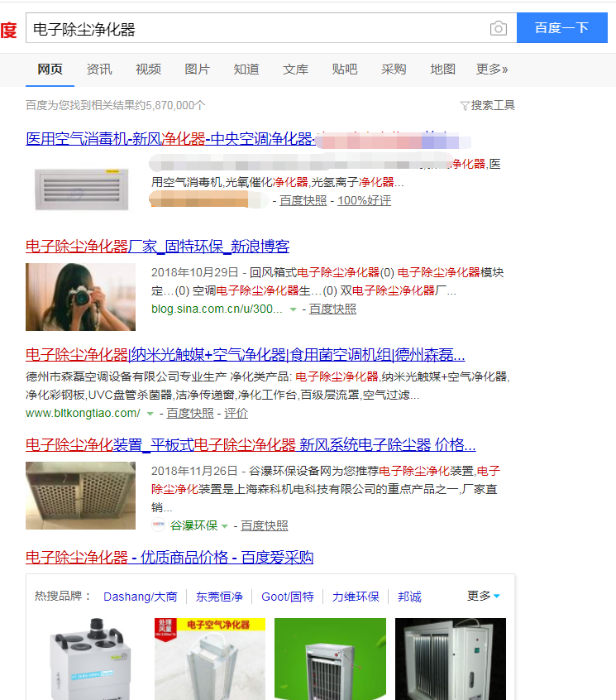Click blog.sina.com.cn URL link
This screenshot has width=616, height=700.
click(217, 309)
